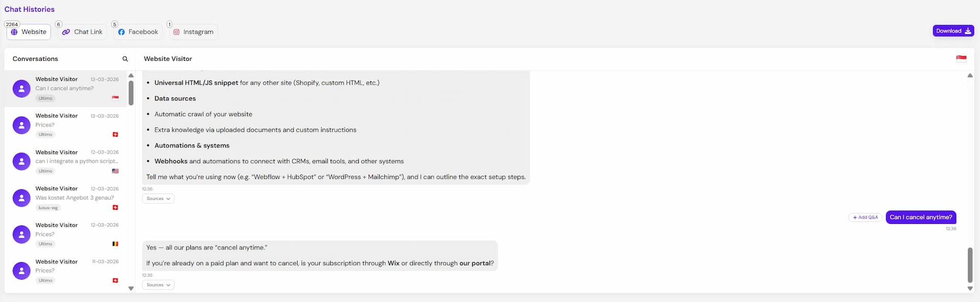This screenshot has width=980, height=302.
Task: Open conversation search with the magnifier icon
Action: 125,59
